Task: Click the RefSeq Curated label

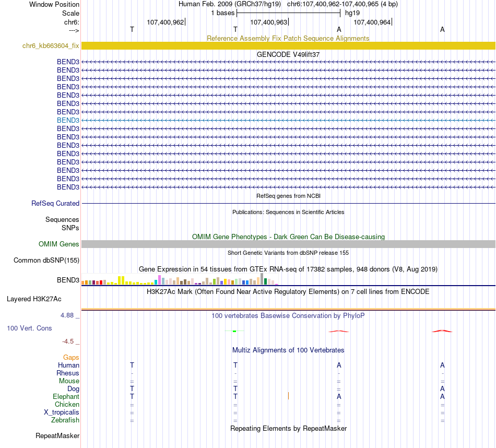Action: click(x=55, y=204)
